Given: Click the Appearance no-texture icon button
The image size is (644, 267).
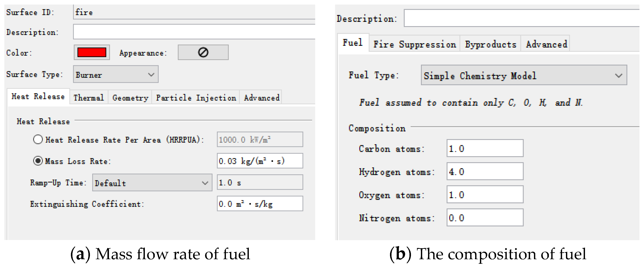Looking at the screenshot, I should click(203, 52).
